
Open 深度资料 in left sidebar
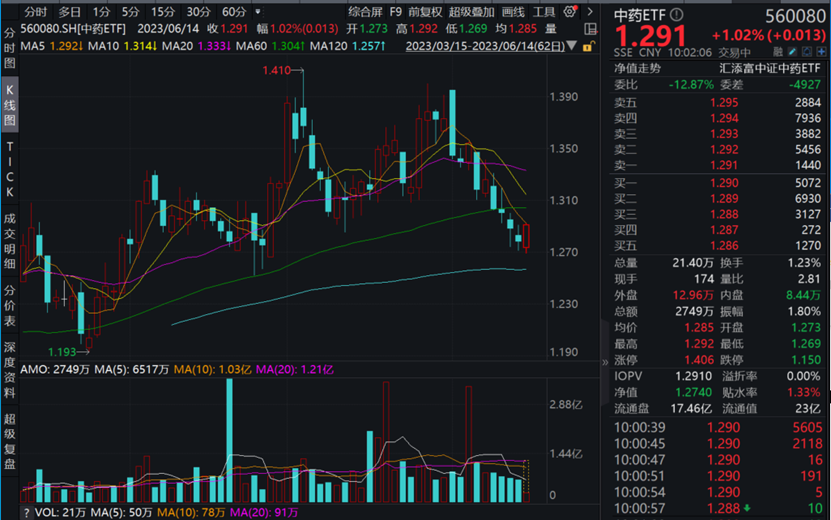(x=10, y=369)
